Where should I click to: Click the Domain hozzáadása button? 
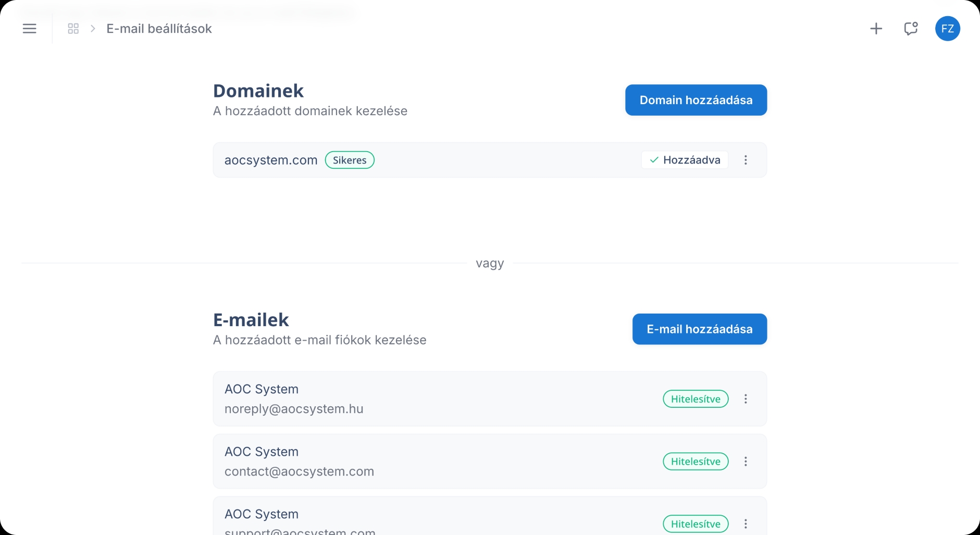tap(696, 100)
